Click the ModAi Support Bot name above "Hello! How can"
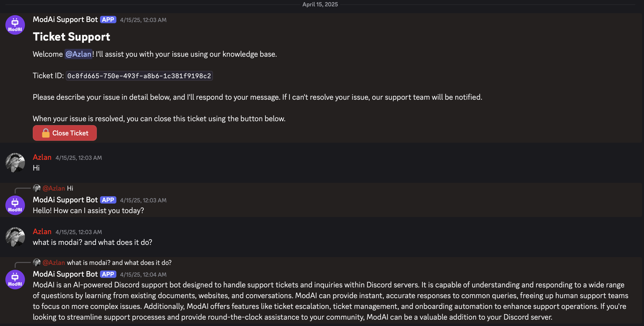Viewport: 644px width, 326px height. pyautogui.click(x=65, y=200)
